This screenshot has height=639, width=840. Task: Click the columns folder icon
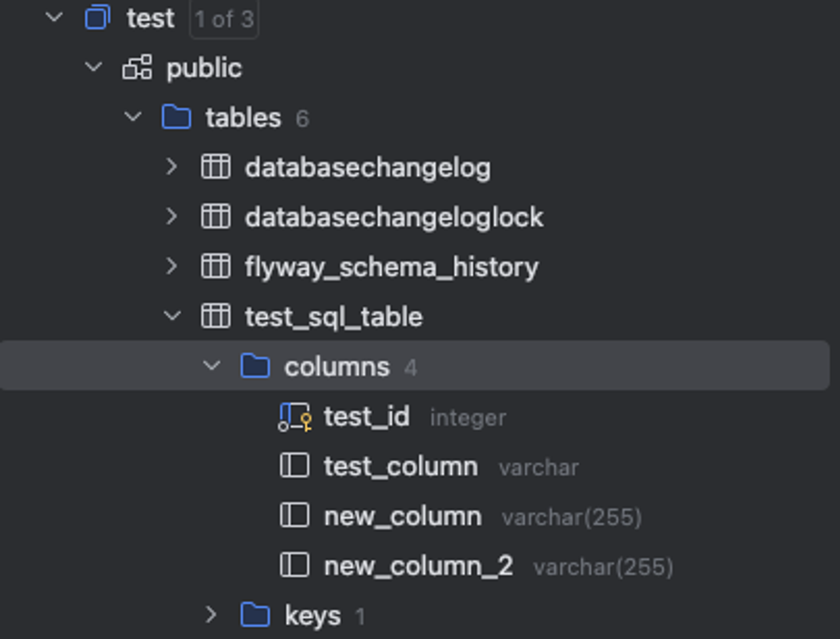point(255,366)
